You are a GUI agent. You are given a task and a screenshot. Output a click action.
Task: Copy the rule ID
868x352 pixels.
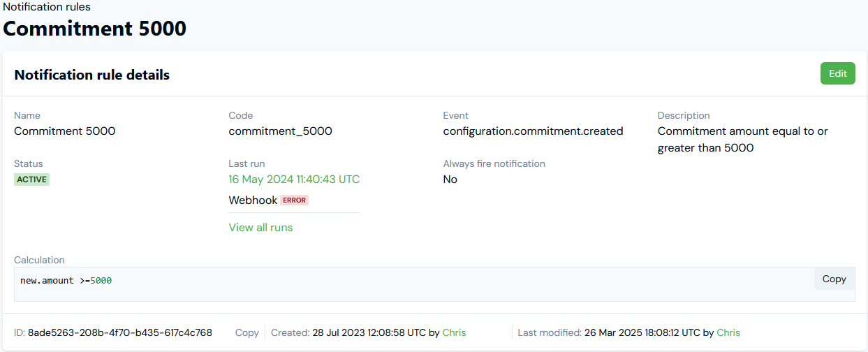click(247, 332)
